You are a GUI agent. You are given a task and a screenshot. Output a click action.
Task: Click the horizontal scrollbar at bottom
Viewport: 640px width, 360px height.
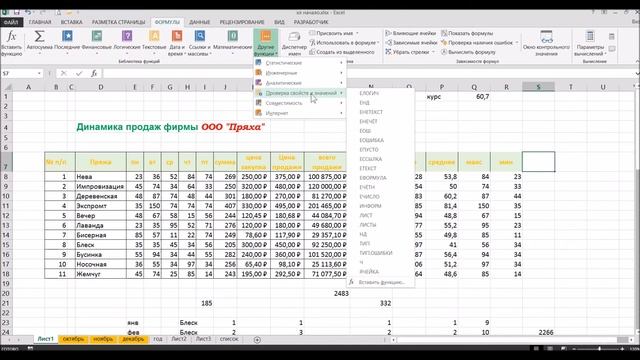(512, 340)
